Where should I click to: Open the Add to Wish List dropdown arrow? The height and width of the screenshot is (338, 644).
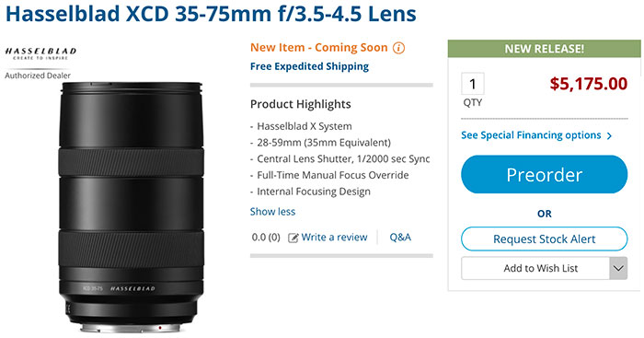tap(618, 269)
